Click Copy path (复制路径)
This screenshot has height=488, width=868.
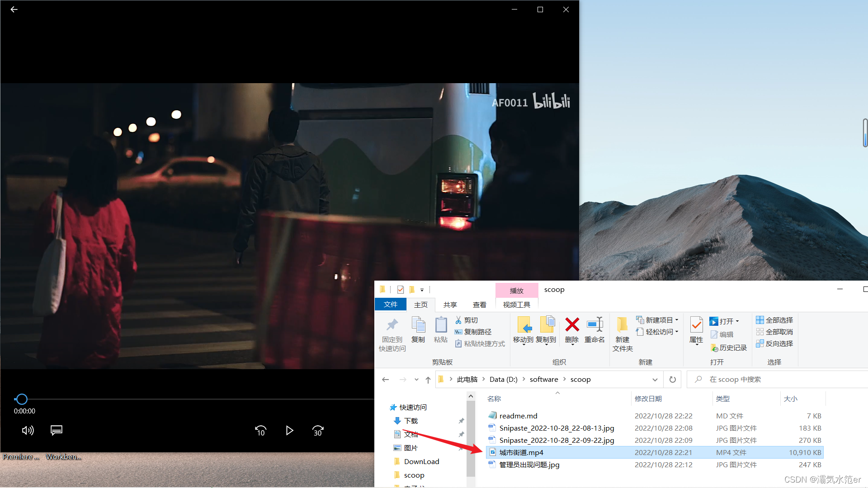pyautogui.click(x=473, y=332)
